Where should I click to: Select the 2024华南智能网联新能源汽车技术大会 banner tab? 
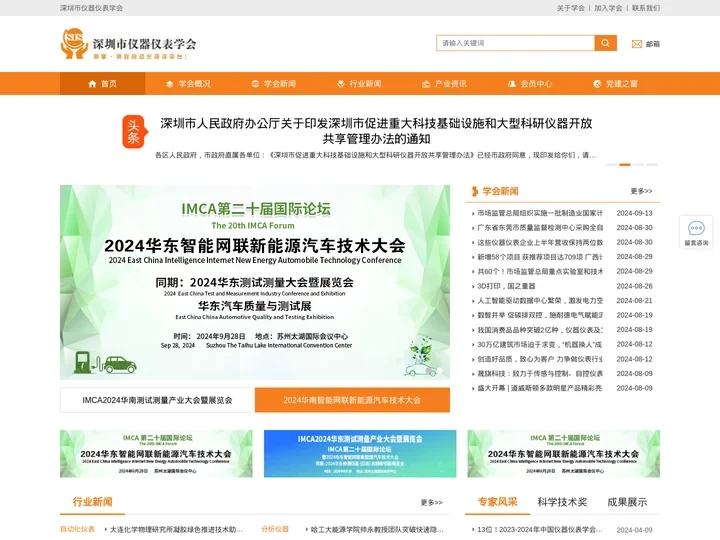352,400
